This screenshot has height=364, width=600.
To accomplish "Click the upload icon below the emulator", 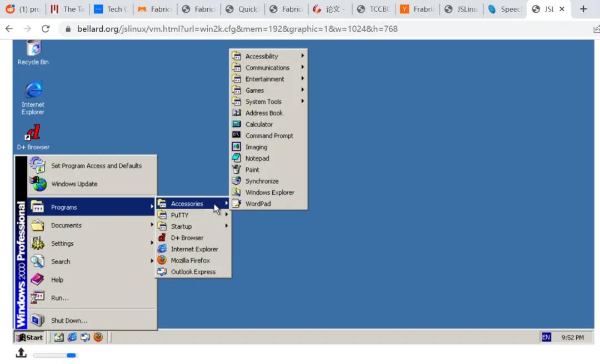I will click(21, 353).
